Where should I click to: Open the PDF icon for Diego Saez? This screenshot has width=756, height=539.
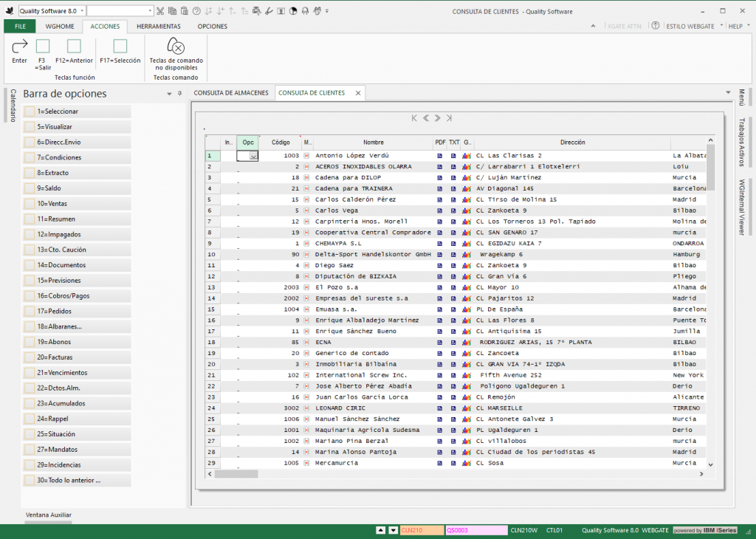click(x=440, y=266)
